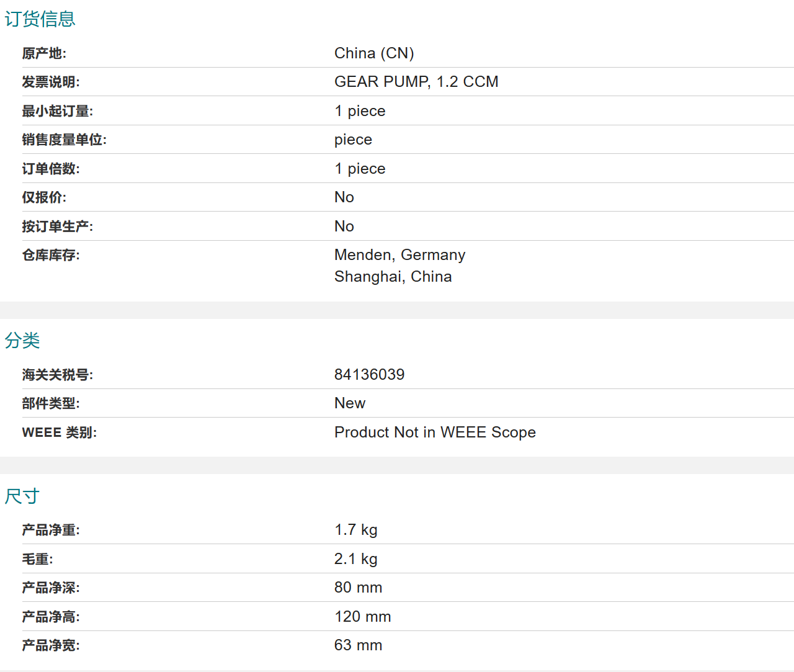Select the 订货信息 section heading
This screenshot has height=672, width=794.
click(40, 19)
